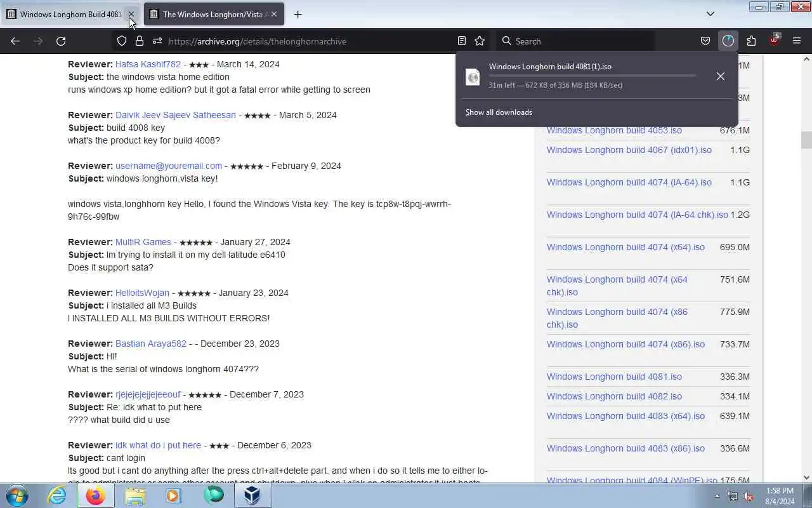The height and width of the screenshot is (508, 812).
Task: Open reviewer Daivik Jeev Sajeev Satheesan profile
Action: coord(176,115)
